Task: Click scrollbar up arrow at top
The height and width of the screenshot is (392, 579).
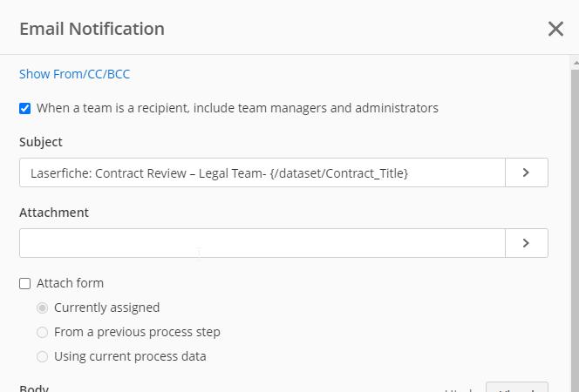Action: click(576, 63)
